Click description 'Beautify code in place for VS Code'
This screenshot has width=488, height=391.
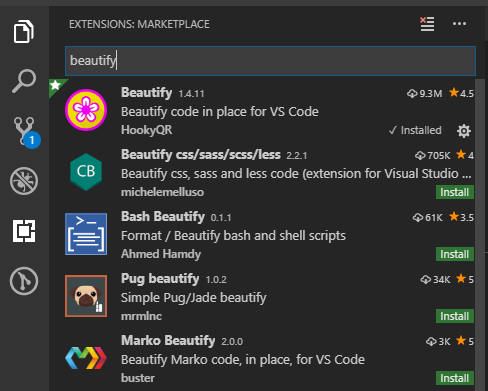[220, 112]
